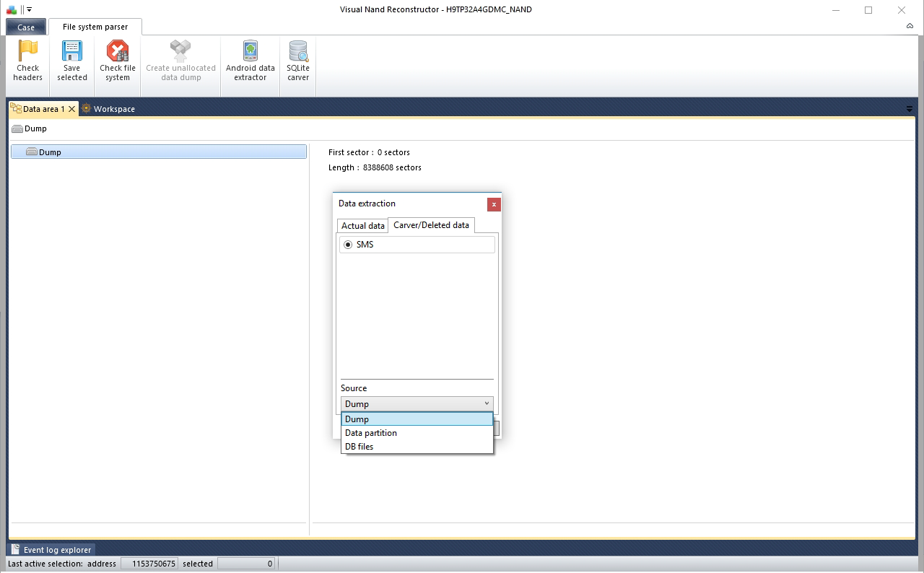This screenshot has height=573, width=924.
Task: Collapse the Source combo box
Action: (x=487, y=403)
